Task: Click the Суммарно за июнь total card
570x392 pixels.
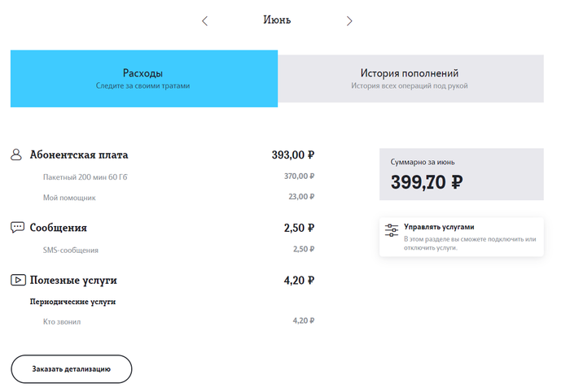Action: click(461, 174)
